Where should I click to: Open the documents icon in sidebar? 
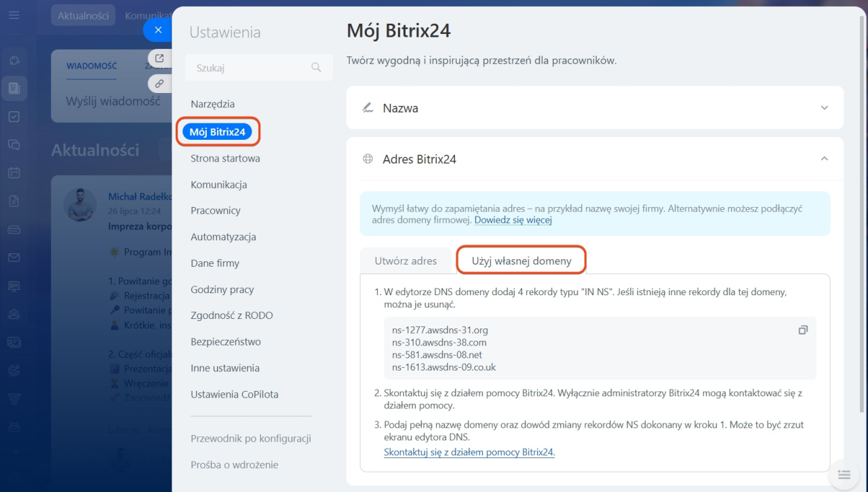[14, 201]
